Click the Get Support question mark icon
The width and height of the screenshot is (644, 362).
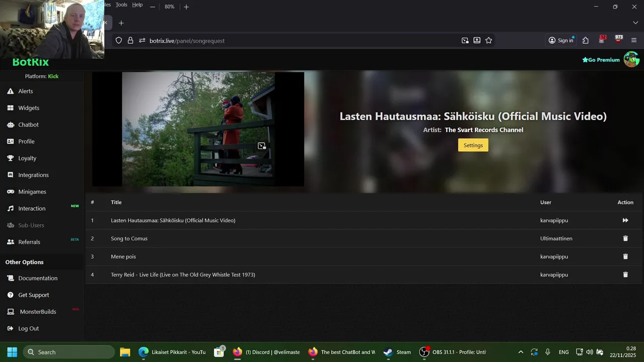pos(10,295)
